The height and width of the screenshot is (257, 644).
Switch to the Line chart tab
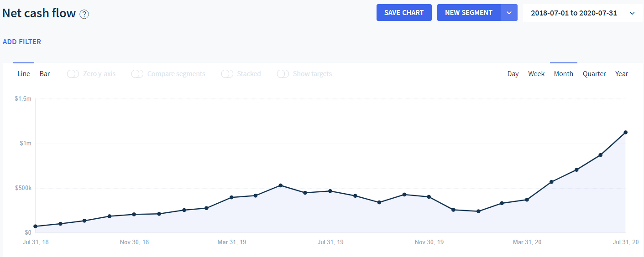pos(24,74)
